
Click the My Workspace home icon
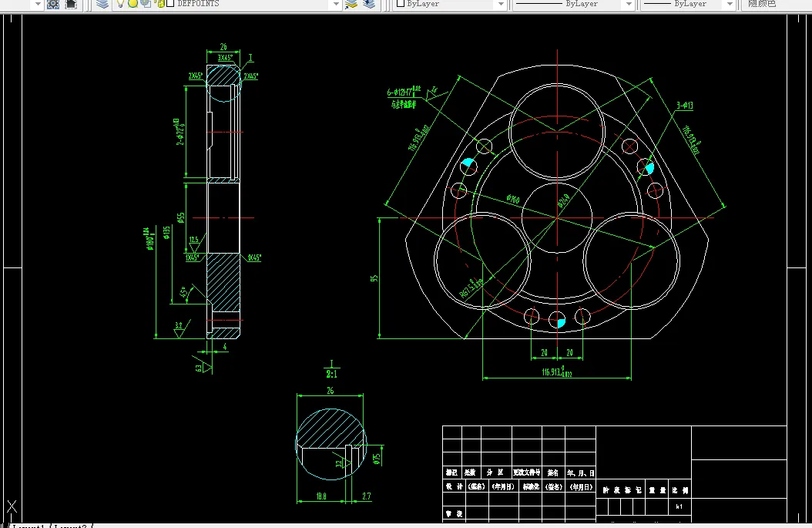point(71,4)
